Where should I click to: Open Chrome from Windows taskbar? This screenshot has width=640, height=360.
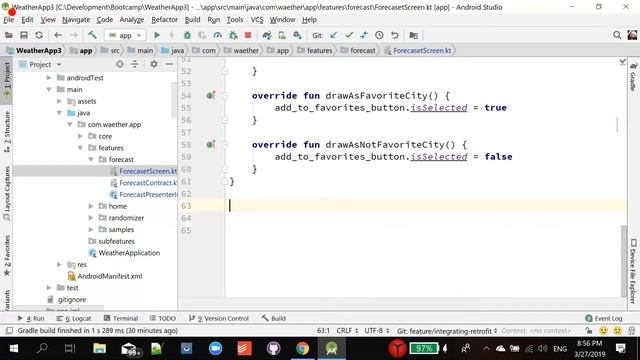click(302, 349)
